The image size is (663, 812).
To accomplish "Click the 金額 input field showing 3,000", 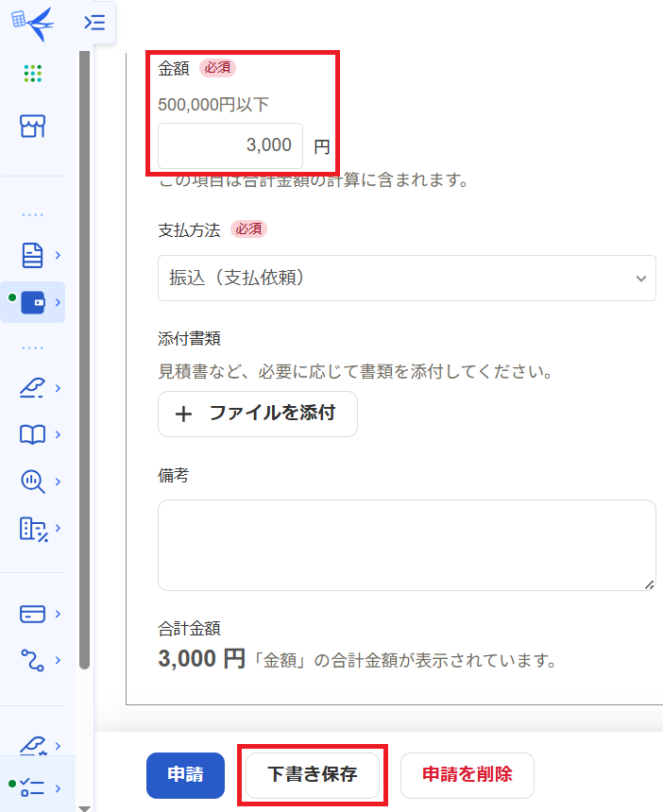I will coord(230,145).
